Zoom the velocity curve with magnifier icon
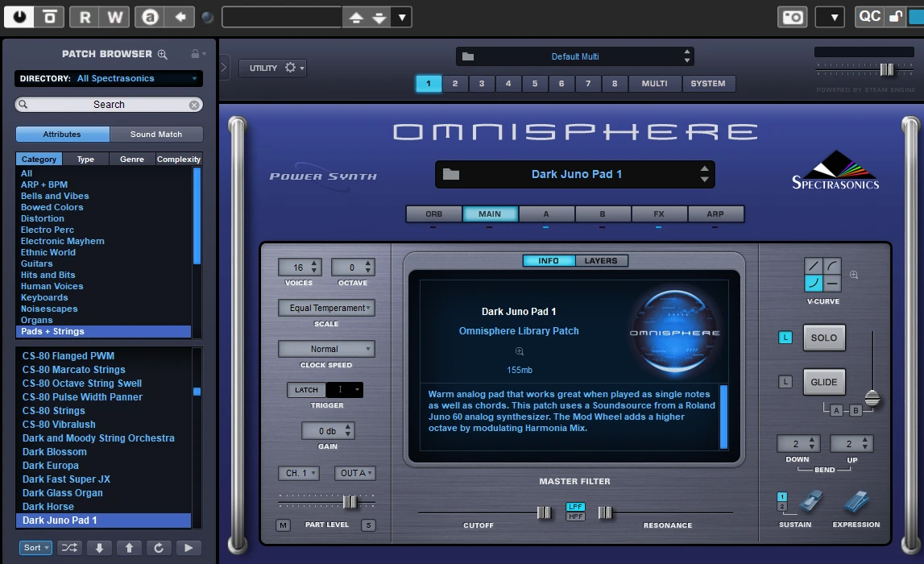Screen dimensions: 924x564 [x=853, y=275]
